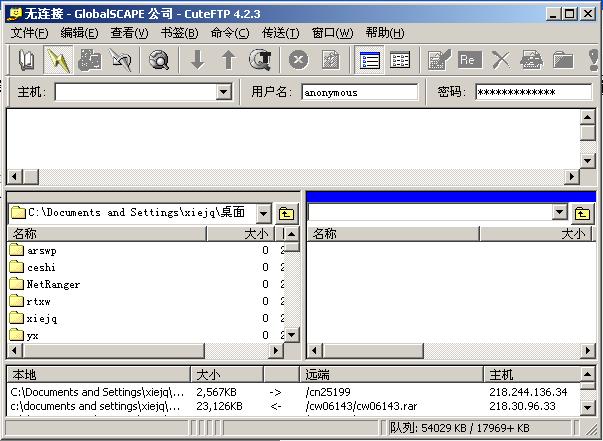
Task: Click the upload arrow toolbar icon
Action: (228, 60)
